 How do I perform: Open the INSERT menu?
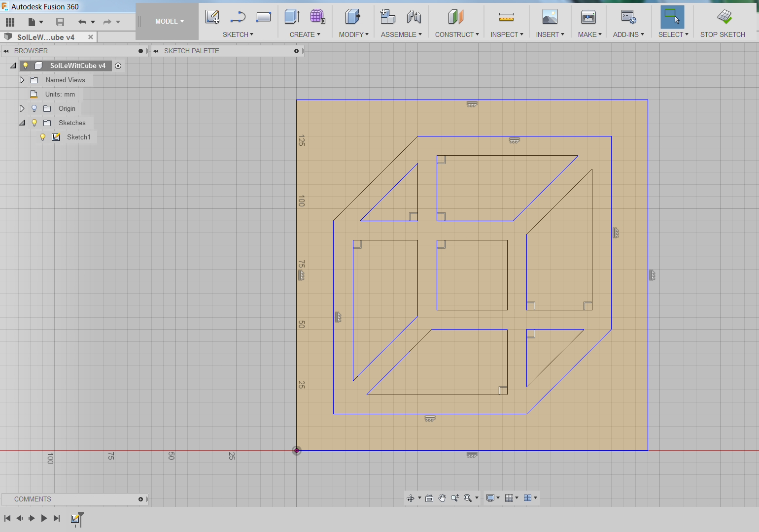click(x=550, y=34)
